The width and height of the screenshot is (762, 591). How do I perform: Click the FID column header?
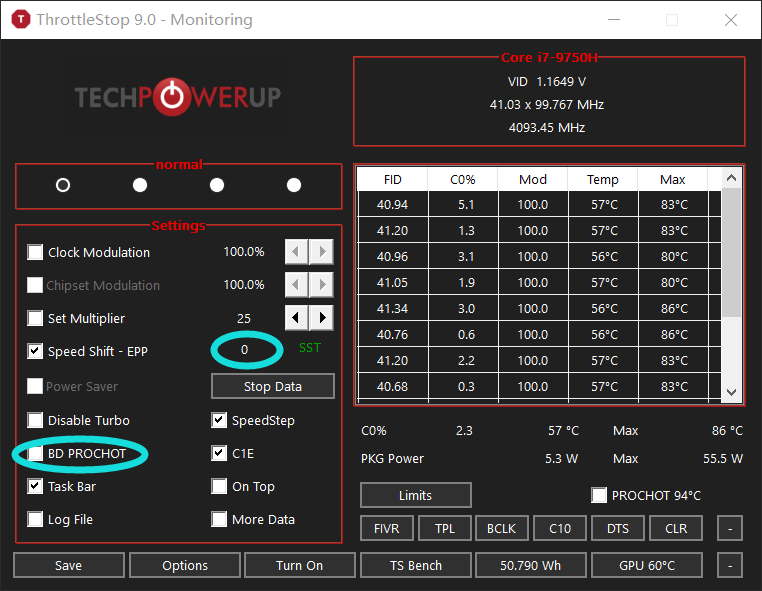(x=393, y=179)
